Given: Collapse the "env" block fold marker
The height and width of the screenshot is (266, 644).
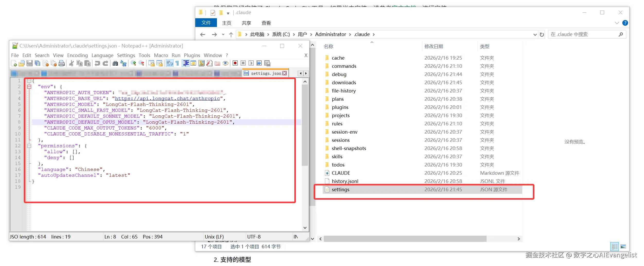Looking at the screenshot, I should (x=29, y=87).
